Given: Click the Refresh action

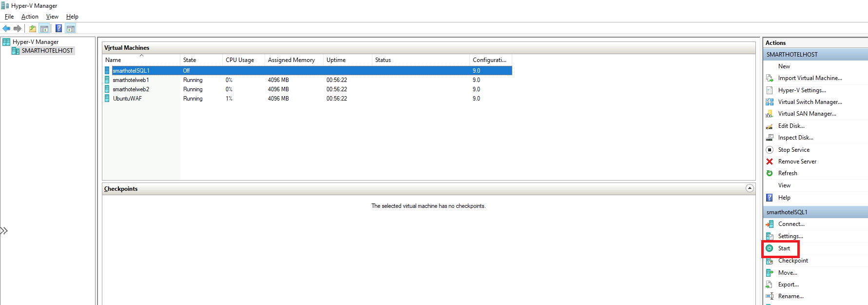Looking at the screenshot, I should click(x=788, y=173).
